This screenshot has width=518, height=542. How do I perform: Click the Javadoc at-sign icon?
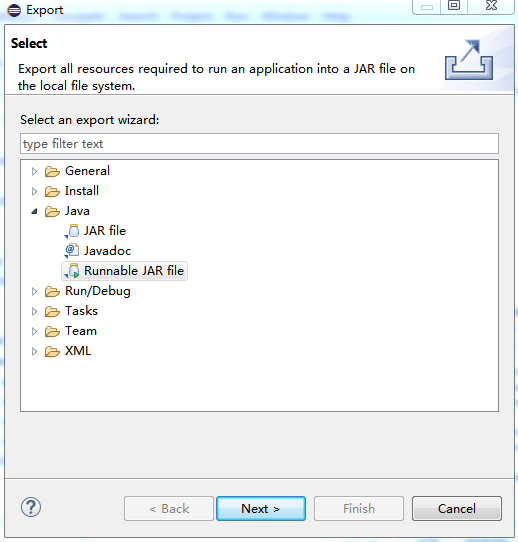(x=72, y=251)
